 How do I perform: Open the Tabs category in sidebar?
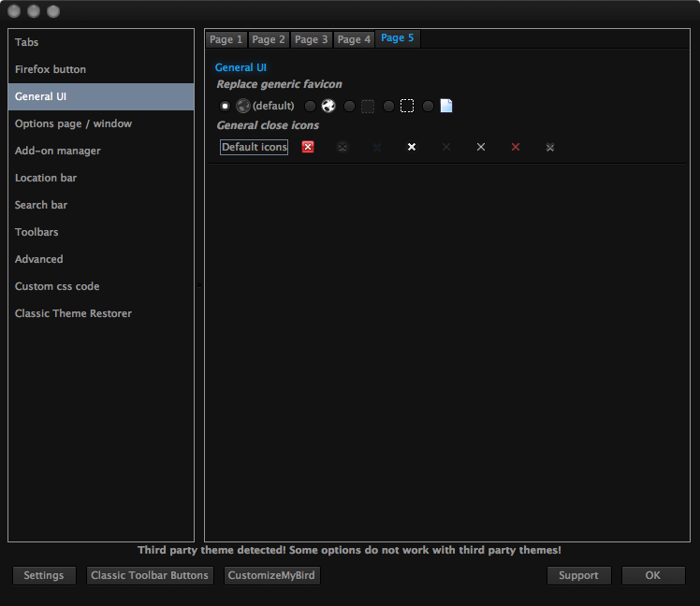point(101,42)
